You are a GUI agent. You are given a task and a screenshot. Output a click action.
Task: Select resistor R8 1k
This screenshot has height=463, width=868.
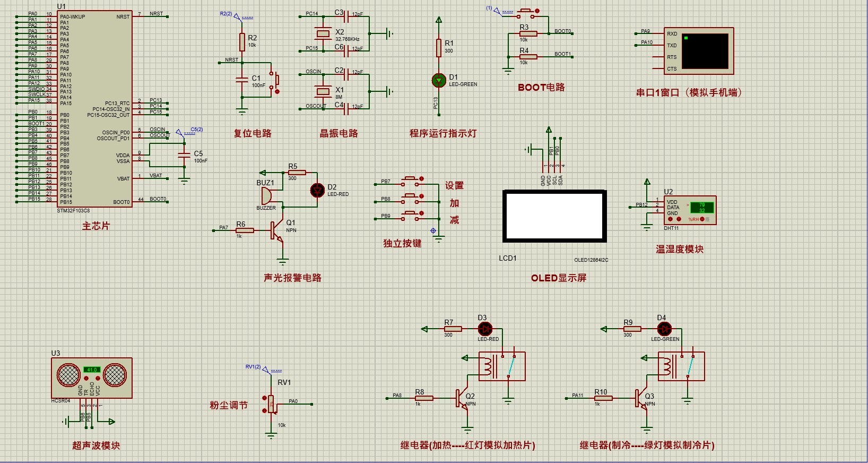point(424,398)
